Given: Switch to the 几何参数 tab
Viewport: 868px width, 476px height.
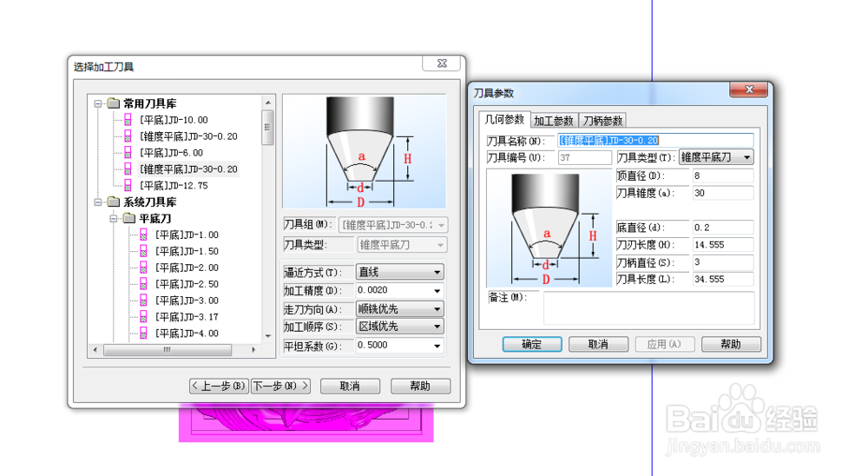Looking at the screenshot, I should pos(504,120).
